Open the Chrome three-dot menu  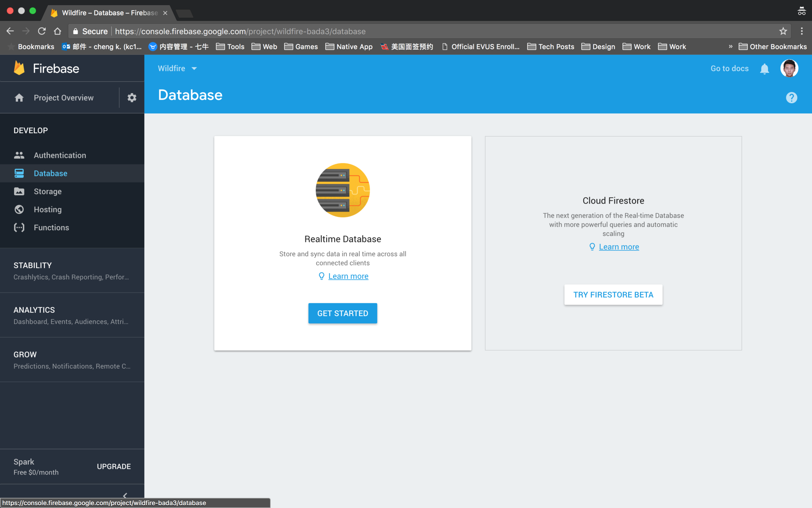tap(802, 31)
